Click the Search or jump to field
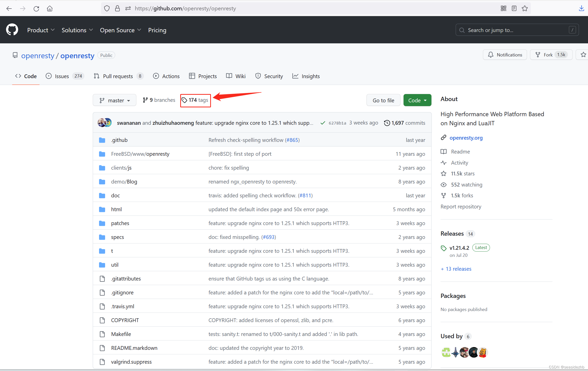The image size is (588, 371). [517, 30]
